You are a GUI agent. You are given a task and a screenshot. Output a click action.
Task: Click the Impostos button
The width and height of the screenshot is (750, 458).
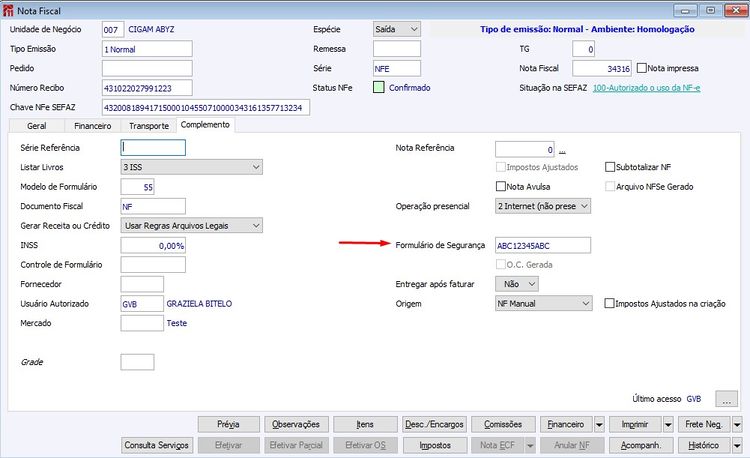[x=435, y=445]
